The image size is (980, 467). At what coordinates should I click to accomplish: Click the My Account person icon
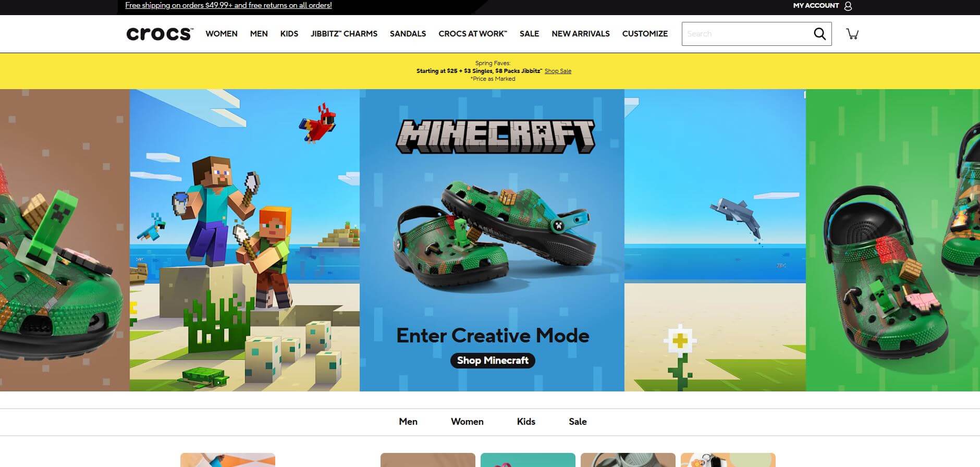(848, 6)
